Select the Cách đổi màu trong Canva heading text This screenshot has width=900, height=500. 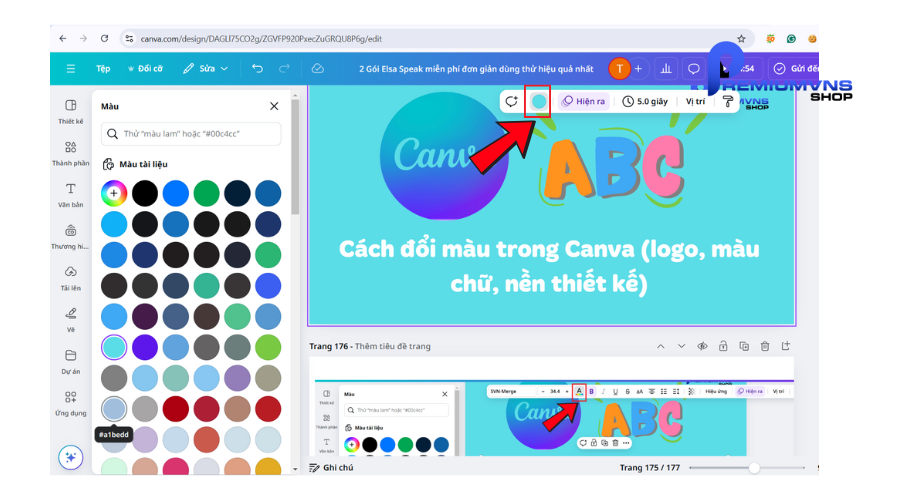(x=549, y=266)
